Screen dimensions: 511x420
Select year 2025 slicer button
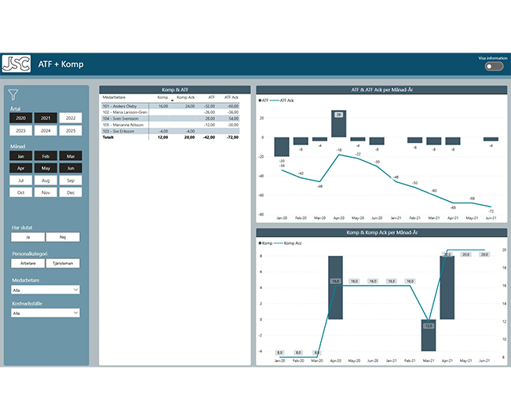pyautogui.click(x=71, y=130)
